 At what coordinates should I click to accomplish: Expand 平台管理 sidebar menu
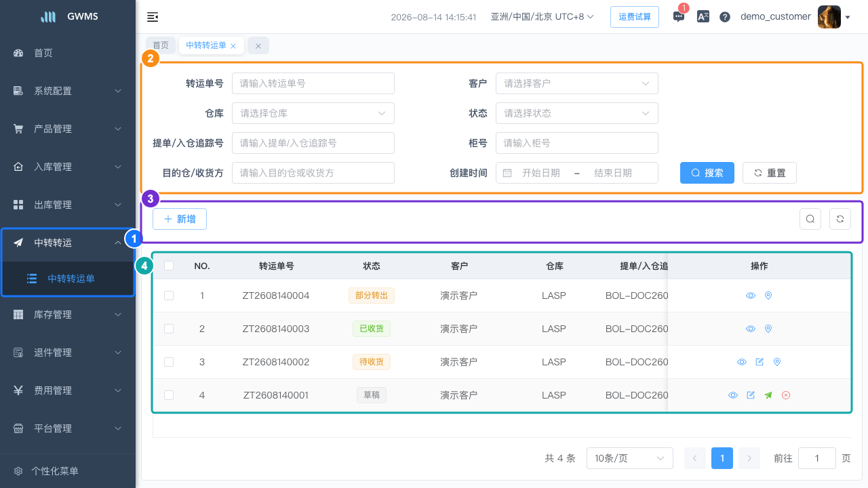coord(68,428)
